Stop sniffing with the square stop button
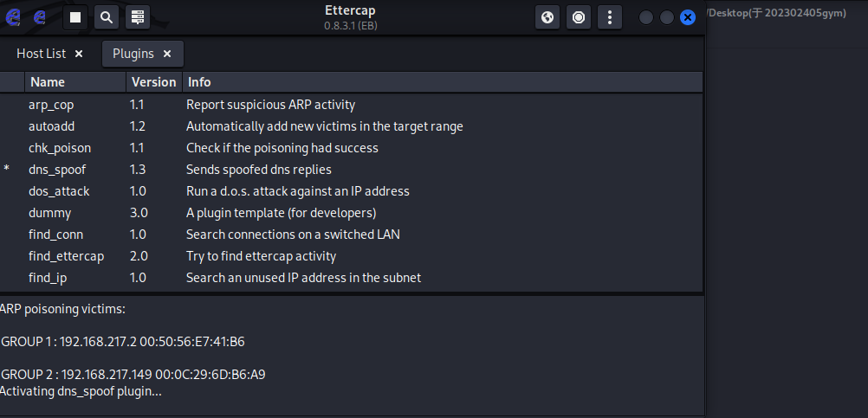This screenshot has height=418, width=868. [x=76, y=16]
